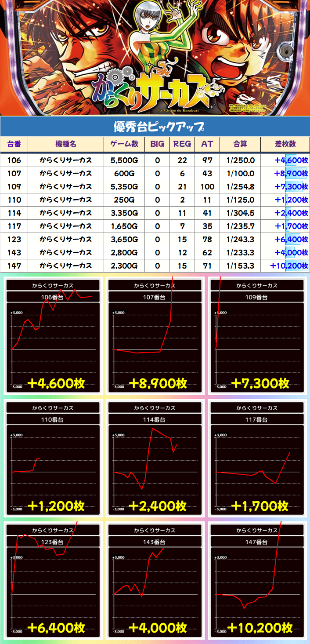Click the 143番台 graph title label
The image size is (310, 644).
155,542
